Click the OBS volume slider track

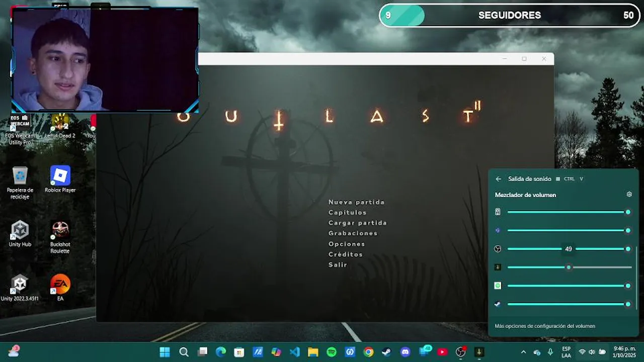(569, 249)
